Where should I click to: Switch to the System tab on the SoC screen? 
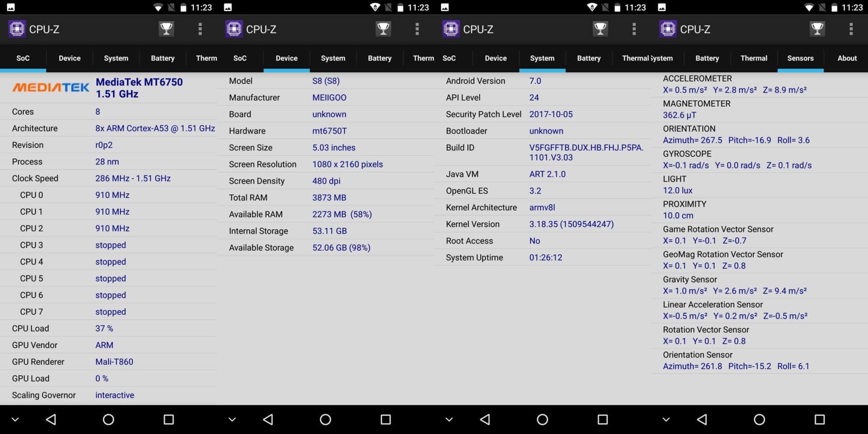click(116, 58)
